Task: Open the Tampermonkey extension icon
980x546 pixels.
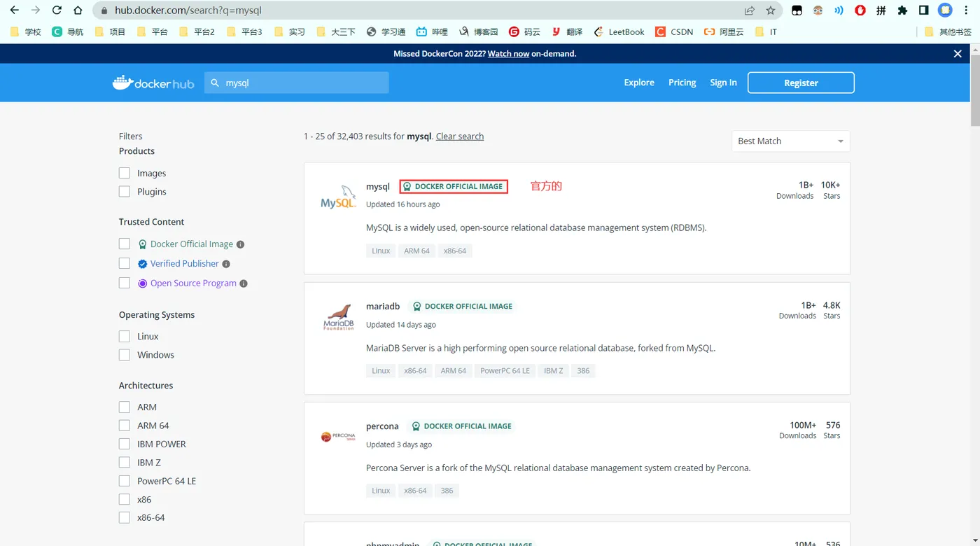Action: (797, 10)
